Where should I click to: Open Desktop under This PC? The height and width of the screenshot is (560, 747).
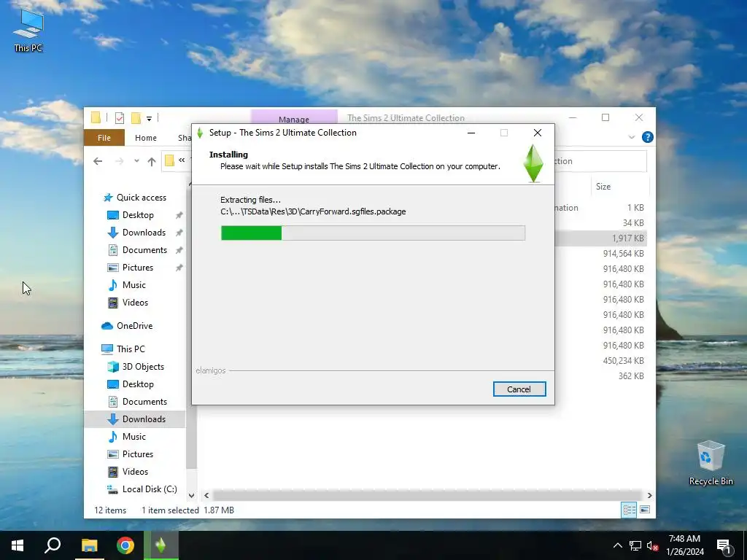(131, 384)
